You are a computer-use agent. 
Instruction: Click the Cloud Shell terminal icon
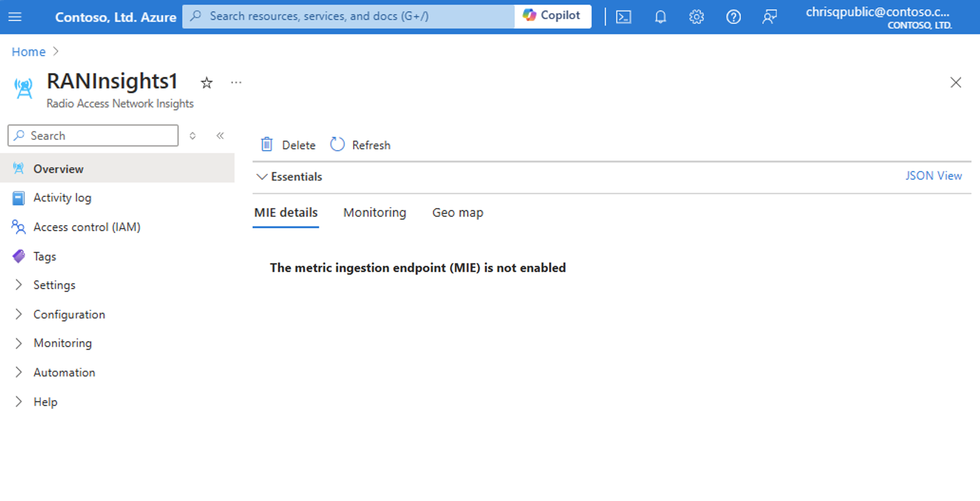point(623,16)
